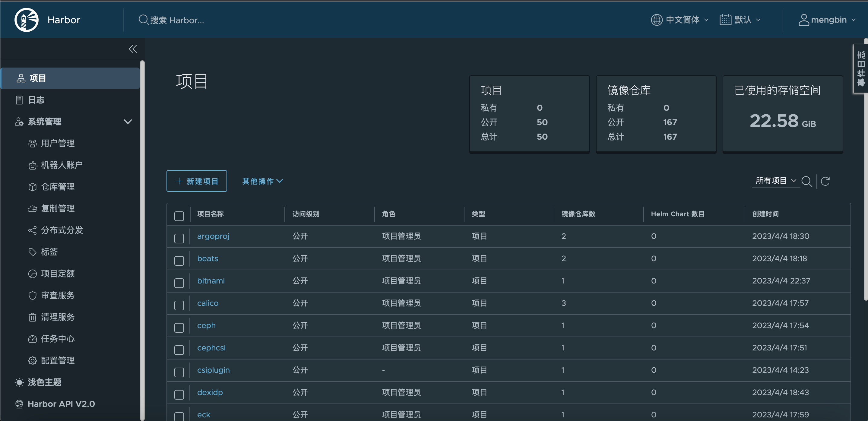The height and width of the screenshot is (421, 868).
Task: Go to 仓库管理 page
Action: (x=58, y=187)
